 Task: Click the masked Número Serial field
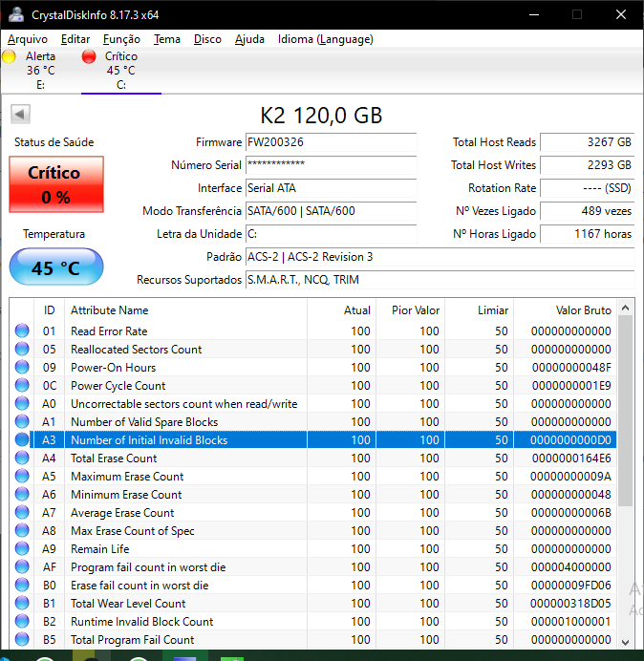pyautogui.click(x=331, y=165)
